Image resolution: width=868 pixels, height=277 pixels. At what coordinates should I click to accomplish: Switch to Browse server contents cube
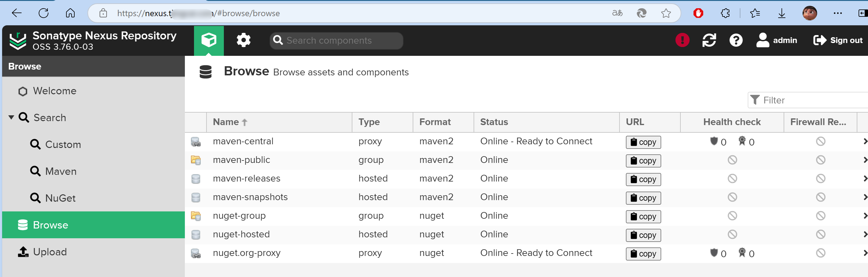209,41
